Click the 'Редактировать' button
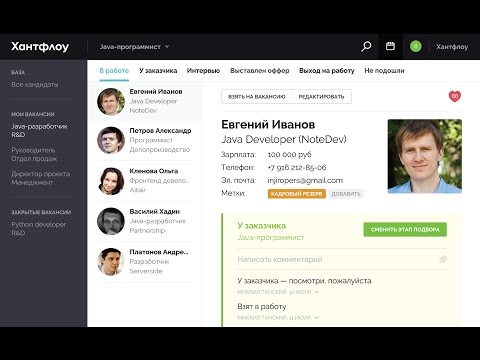Screen dimensions: 480x360 pyautogui.click(x=321, y=97)
